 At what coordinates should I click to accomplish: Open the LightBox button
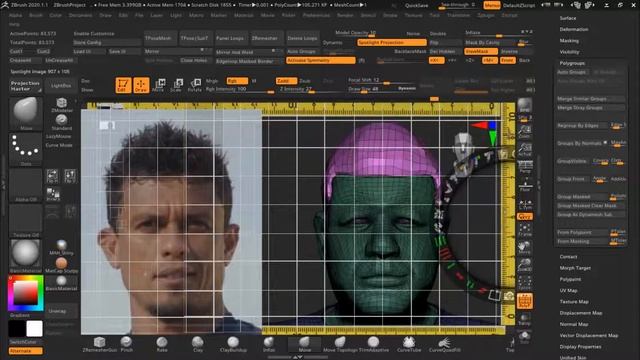(x=61, y=86)
